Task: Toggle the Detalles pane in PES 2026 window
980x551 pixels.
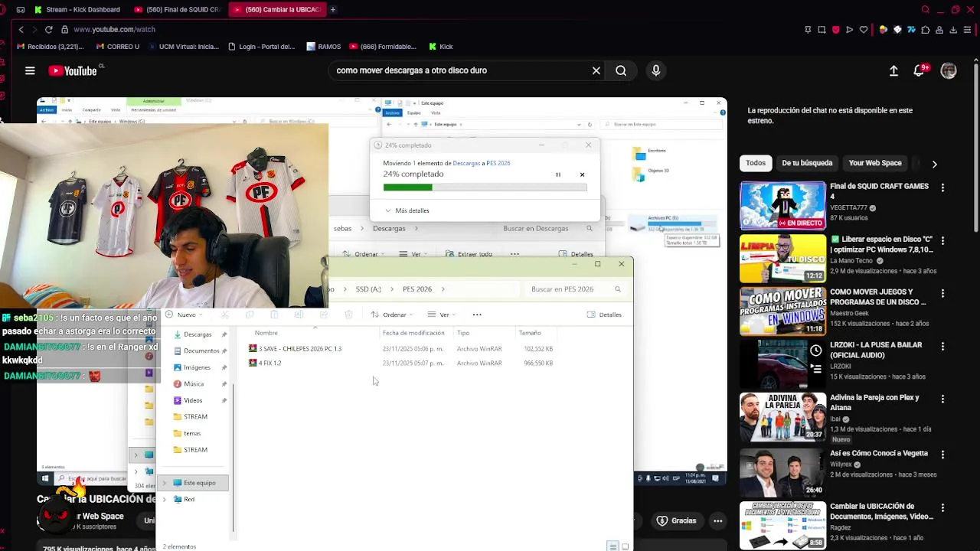Action: [x=604, y=315]
